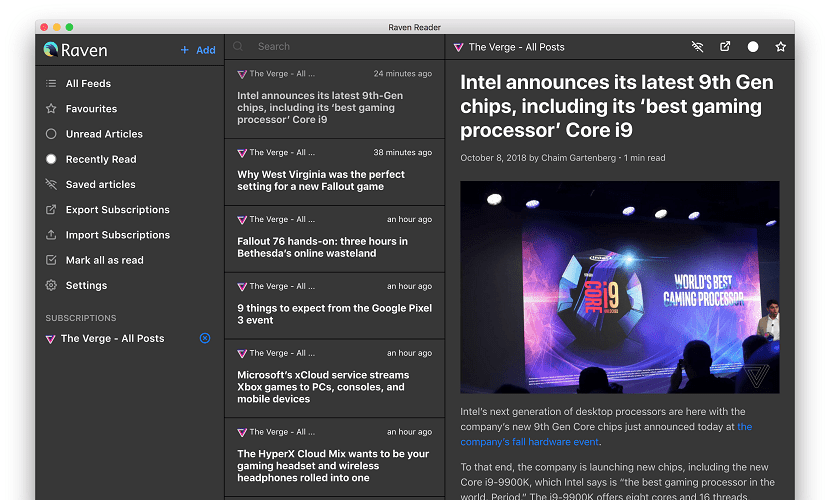Click the Recently Read filled circle icon
The image size is (830, 500).
[51, 159]
